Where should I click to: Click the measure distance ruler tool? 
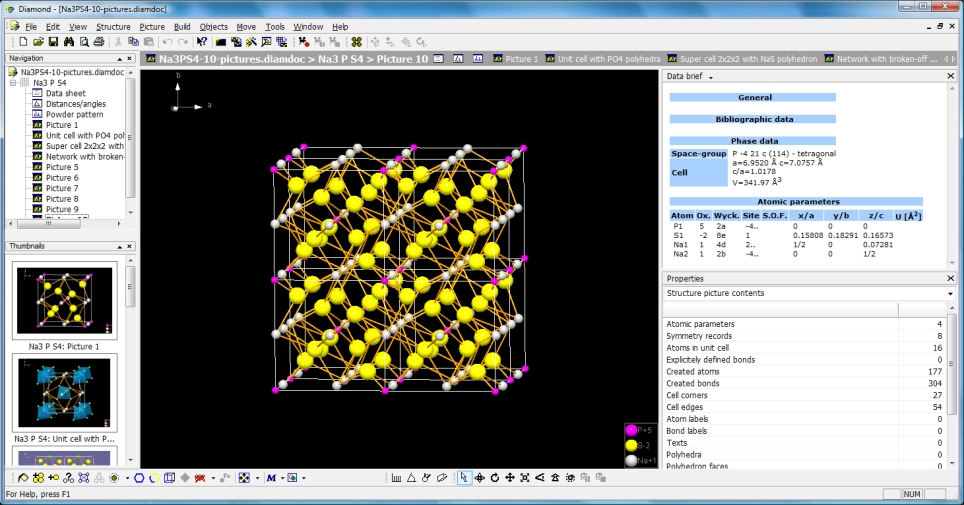pyautogui.click(x=396, y=478)
